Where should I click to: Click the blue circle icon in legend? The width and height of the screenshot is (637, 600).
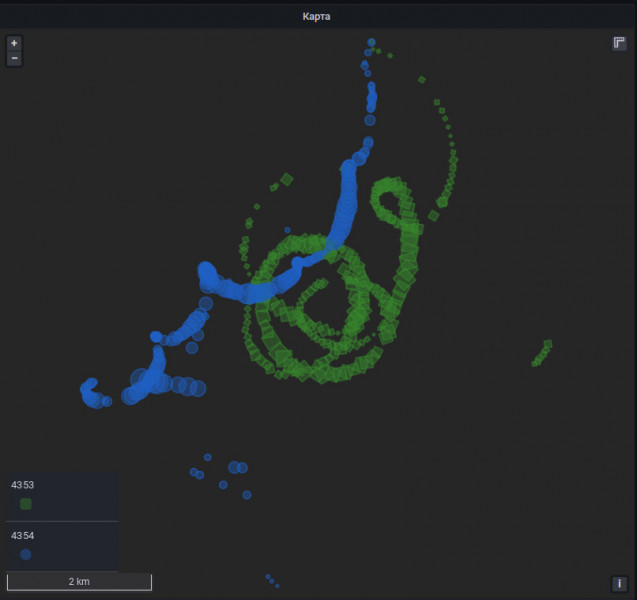[x=26, y=554]
